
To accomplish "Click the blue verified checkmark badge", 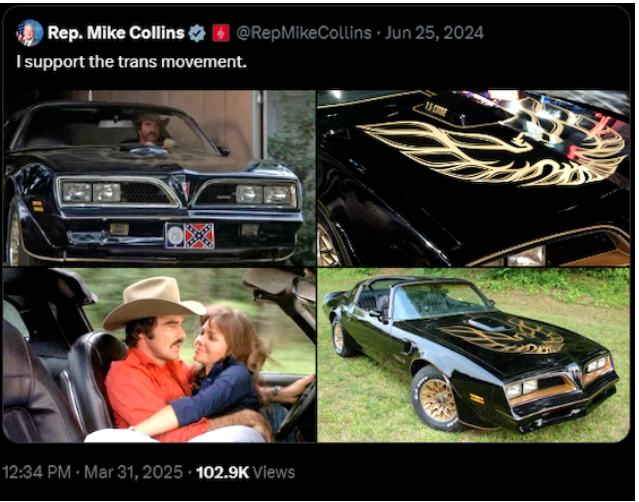I will pos(197,33).
